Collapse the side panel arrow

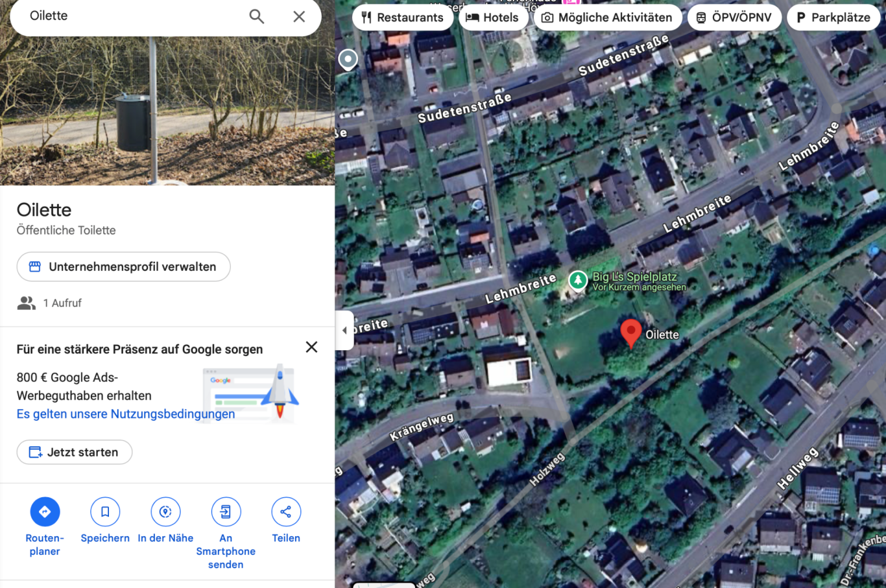pyautogui.click(x=344, y=330)
